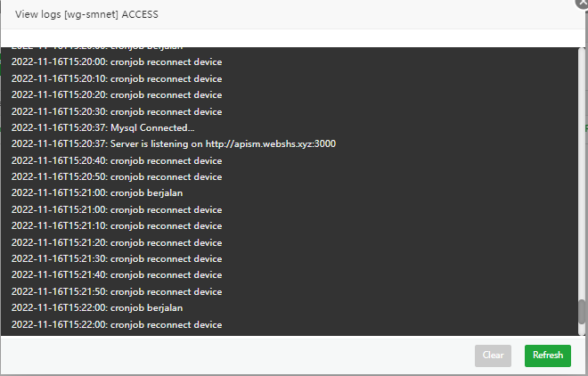The height and width of the screenshot is (376, 588).
Task: Click the 15:20:50 reconnect device line
Action: [x=116, y=176]
